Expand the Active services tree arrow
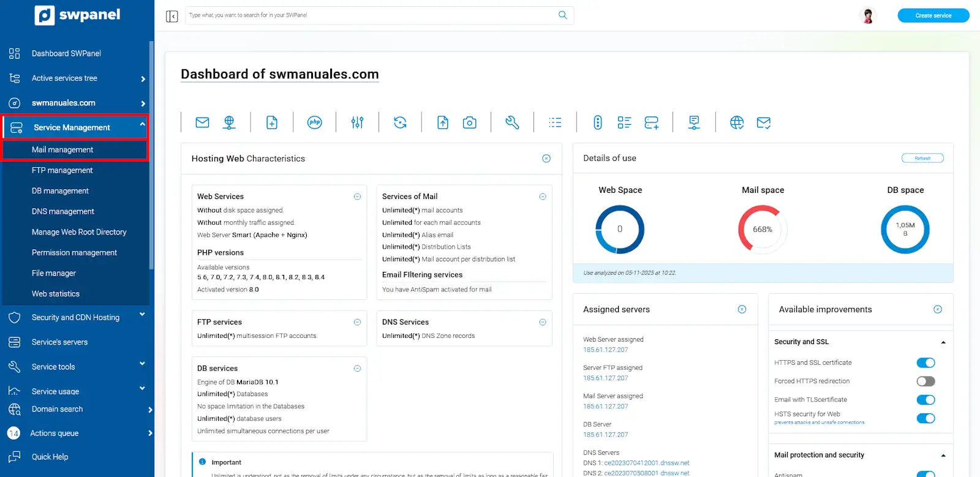980x477 pixels. [143, 79]
